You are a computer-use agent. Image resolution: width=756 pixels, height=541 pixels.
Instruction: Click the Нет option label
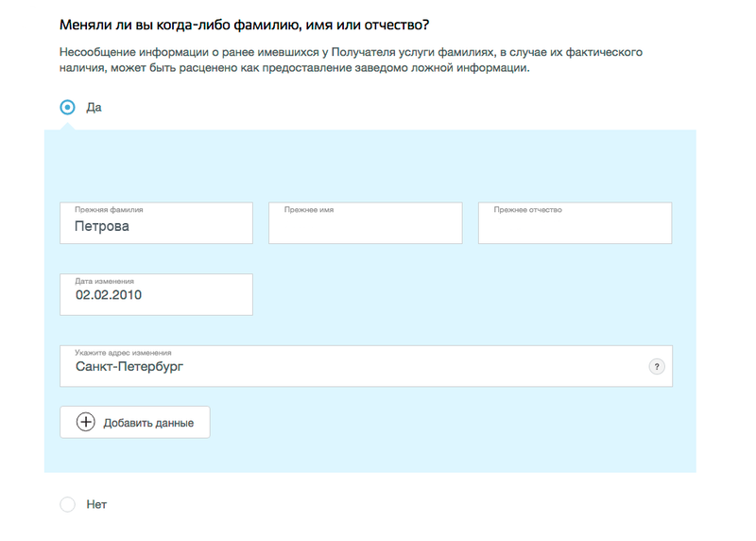[x=96, y=504]
